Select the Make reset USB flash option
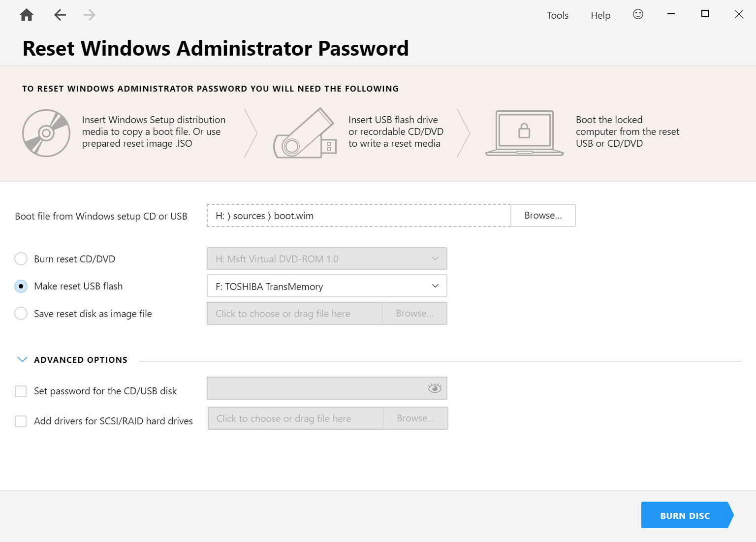Screen dimensions: 756x542 coord(21,286)
